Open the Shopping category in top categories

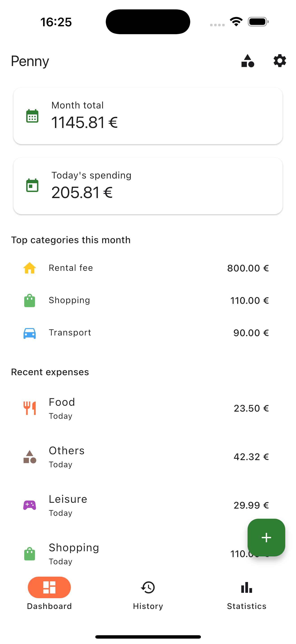coord(148,300)
